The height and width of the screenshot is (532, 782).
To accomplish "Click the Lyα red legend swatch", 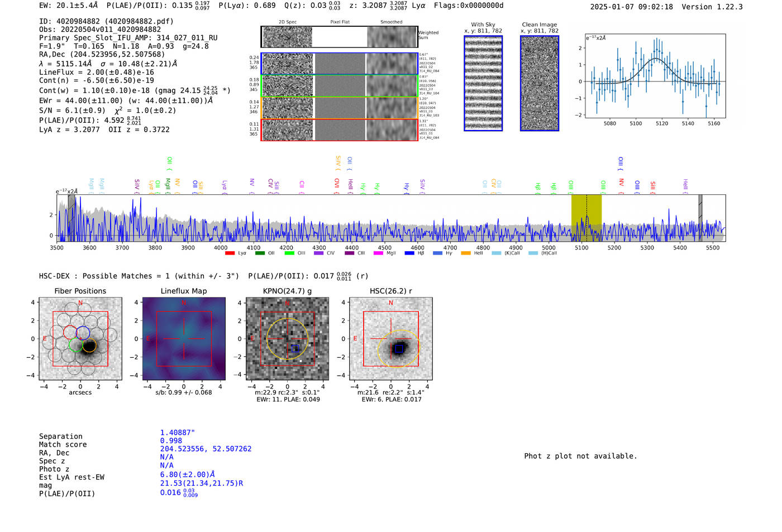I will tap(230, 253).
